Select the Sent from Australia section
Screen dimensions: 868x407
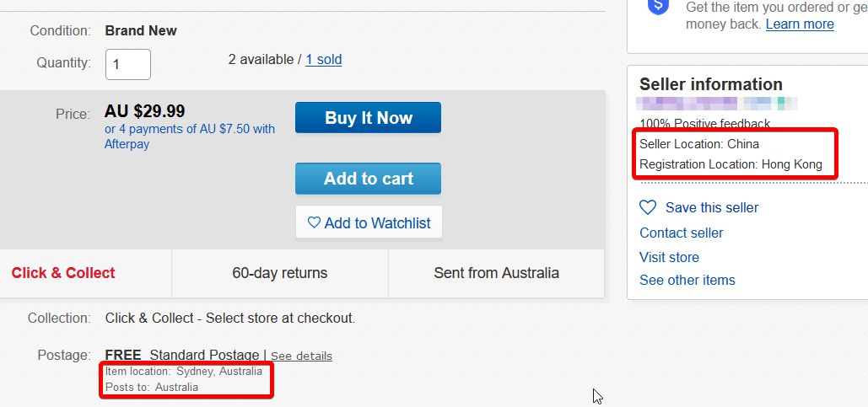pyautogui.click(x=496, y=273)
